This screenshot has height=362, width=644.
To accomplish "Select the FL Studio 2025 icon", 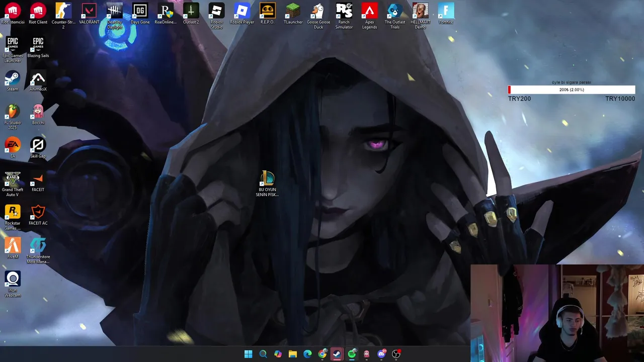I will pyautogui.click(x=13, y=117).
